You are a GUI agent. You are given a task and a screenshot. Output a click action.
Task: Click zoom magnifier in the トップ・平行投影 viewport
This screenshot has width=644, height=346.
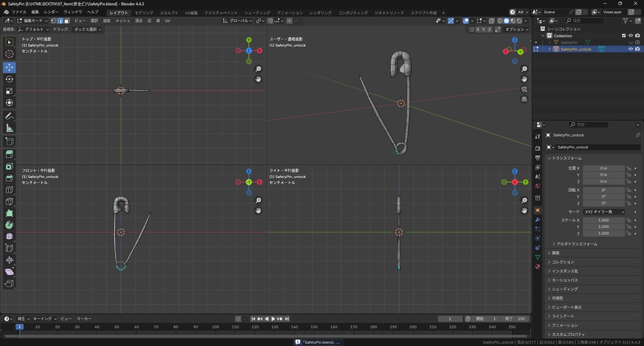[x=258, y=69]
